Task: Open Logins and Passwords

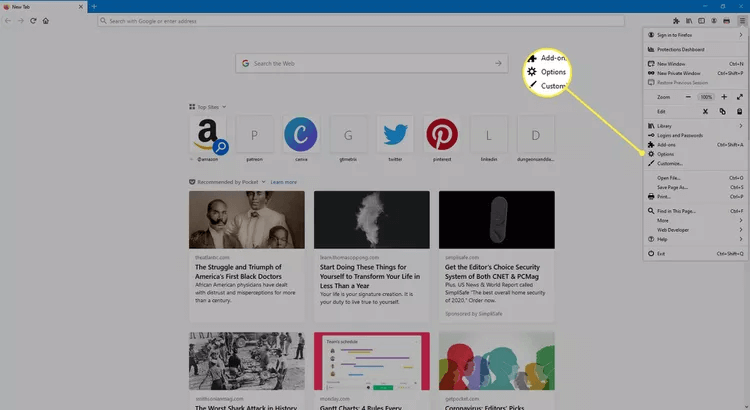Action: [x=695, y=135]
